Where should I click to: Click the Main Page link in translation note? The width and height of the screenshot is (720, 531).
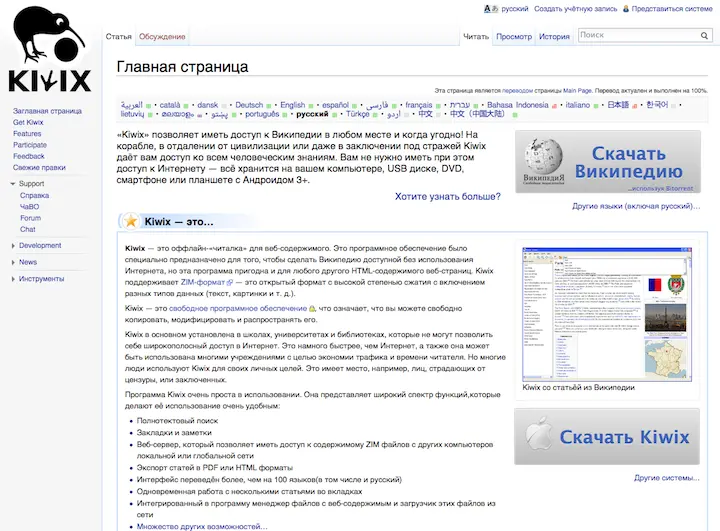click(578, 91)
